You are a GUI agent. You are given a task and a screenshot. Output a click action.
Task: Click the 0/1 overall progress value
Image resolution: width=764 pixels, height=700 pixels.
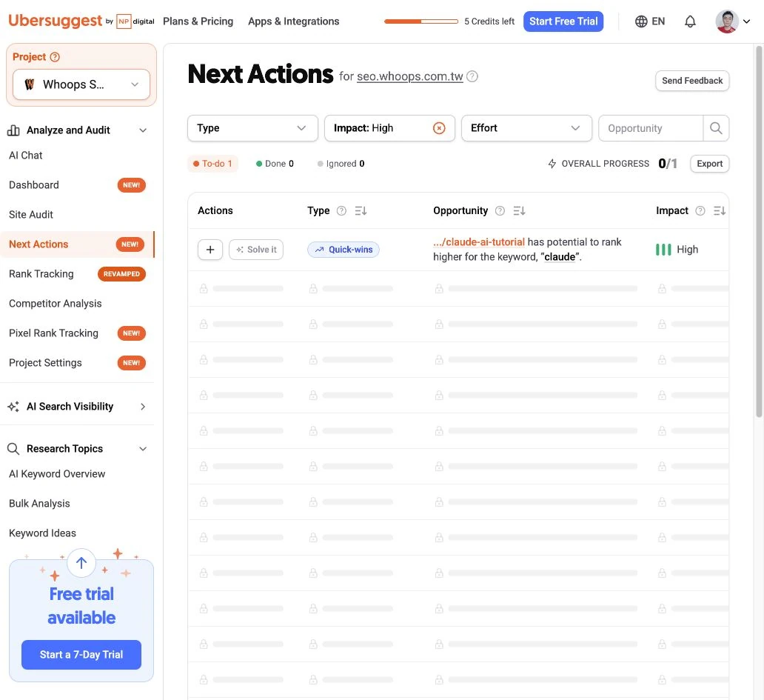[668, 164]
